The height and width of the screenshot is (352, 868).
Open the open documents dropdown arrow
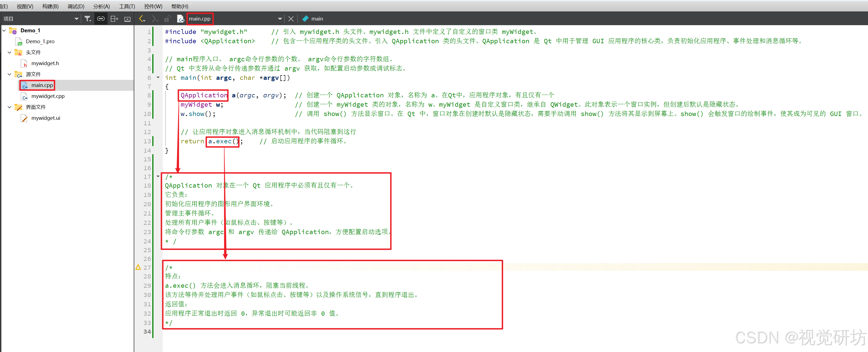[x=280, y=19]
